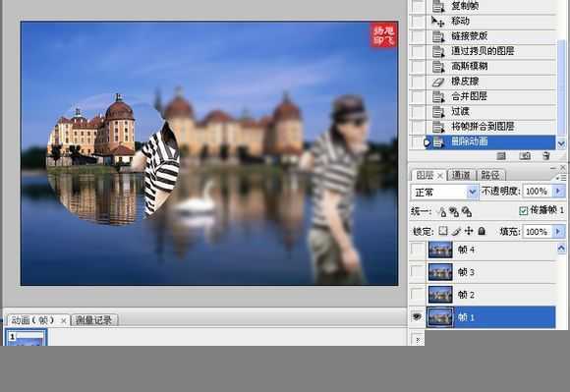Switch to the 通道 tab
Viewport: 570px width, 392px height.
click(461, 176)
